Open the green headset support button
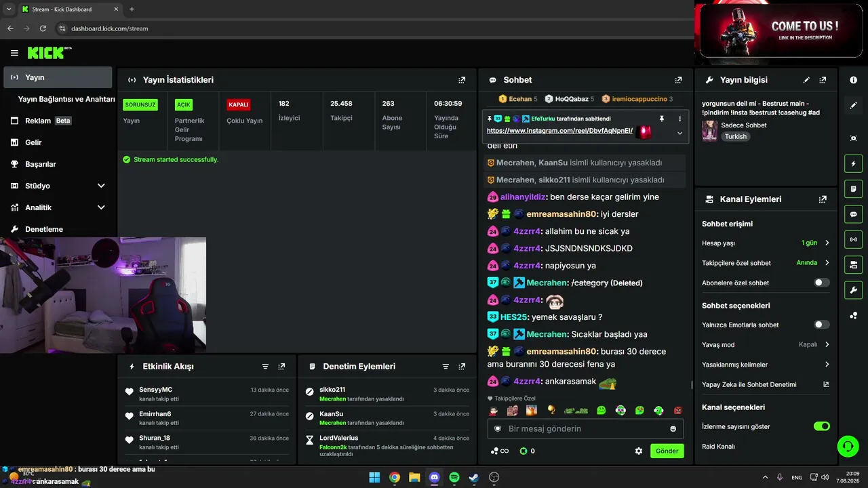The width and height of the screenshot is (868, 488). click(848, 446)
